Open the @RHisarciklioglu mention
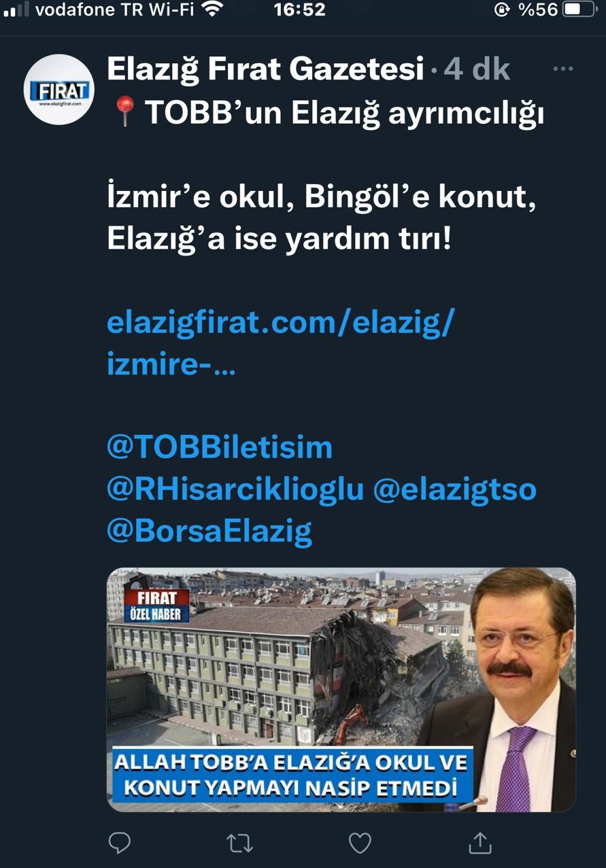The width and height of the screenshot is (606, 868). click(235, 489)
